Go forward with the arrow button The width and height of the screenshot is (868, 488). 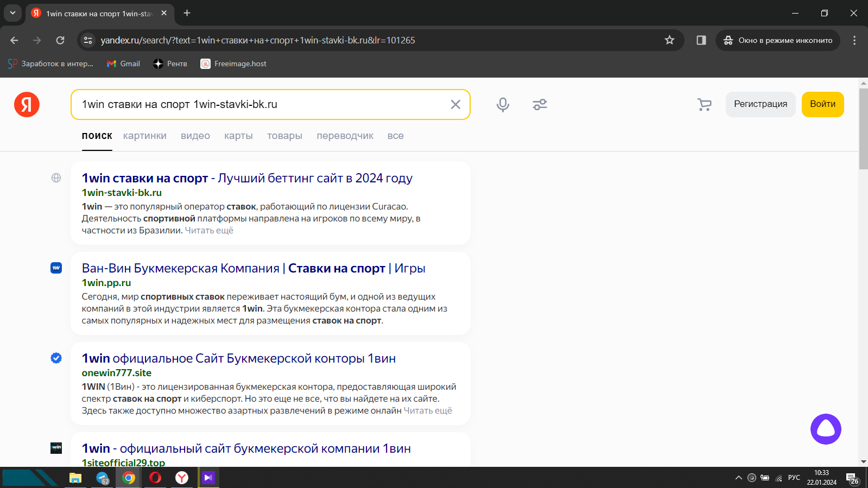(x=37, y=40)
